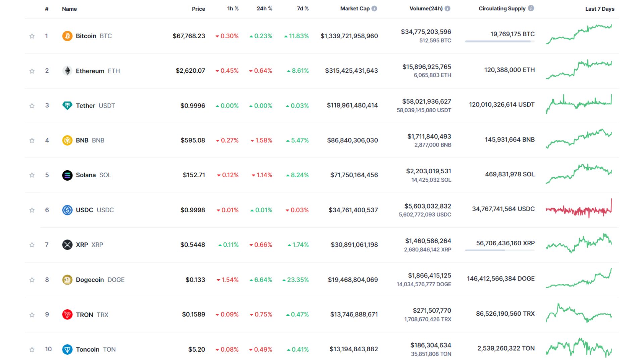This screenshot has width=644, height=362.
Task: Add Bitcoin to watchlist via star
Action: (x=32, y=36)
